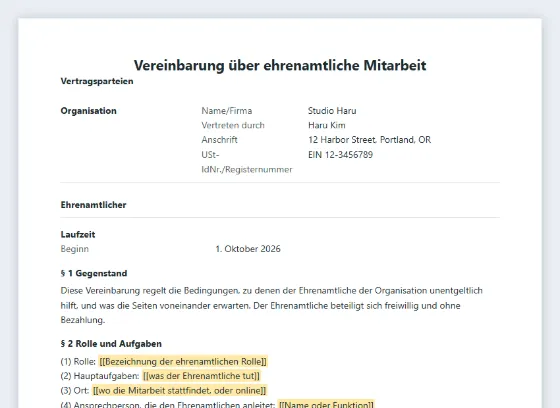Select the date '1. Oktober 2026'

click(248, 249)
